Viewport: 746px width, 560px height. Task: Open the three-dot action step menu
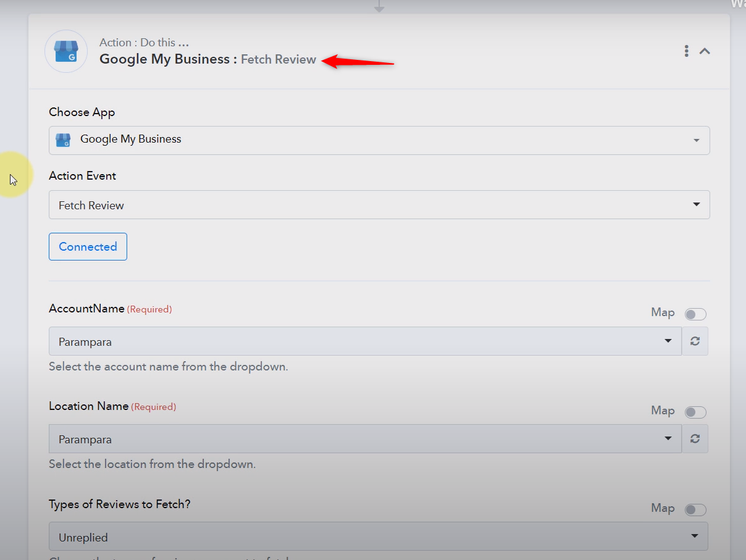coord(686,51)
